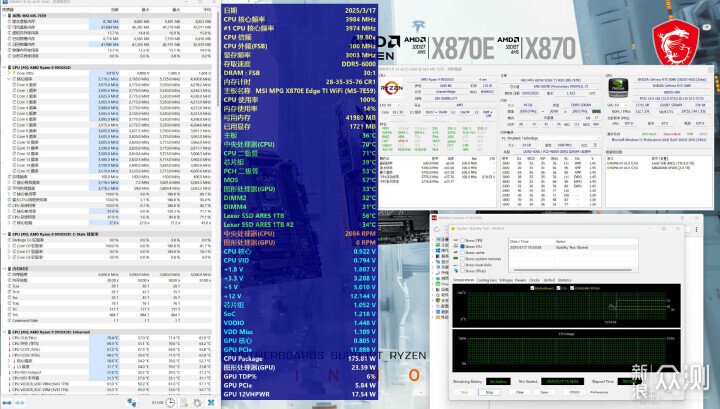Image resolution: width=720 pixels, height=409 pixels.
Task: Click the Stop button in stability test
Action: [489, 392]
